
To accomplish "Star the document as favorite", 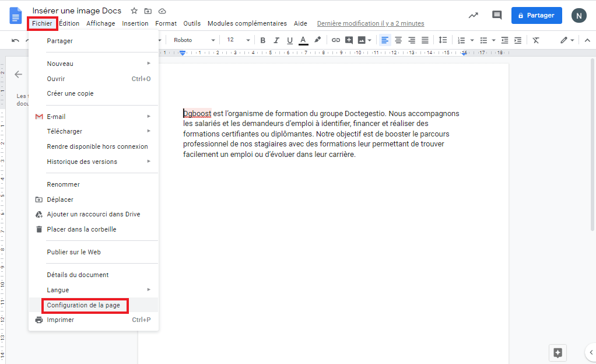I will tap(134, 10).
